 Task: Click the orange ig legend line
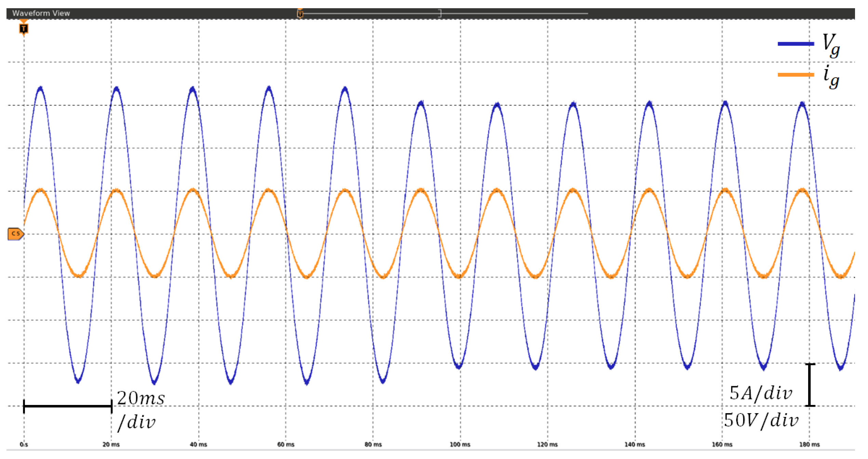point(796,75)
